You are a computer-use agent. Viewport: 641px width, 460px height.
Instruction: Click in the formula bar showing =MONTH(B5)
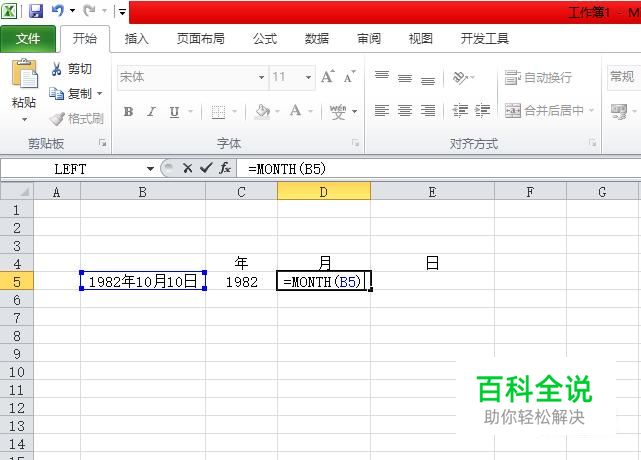click(439, 168)
